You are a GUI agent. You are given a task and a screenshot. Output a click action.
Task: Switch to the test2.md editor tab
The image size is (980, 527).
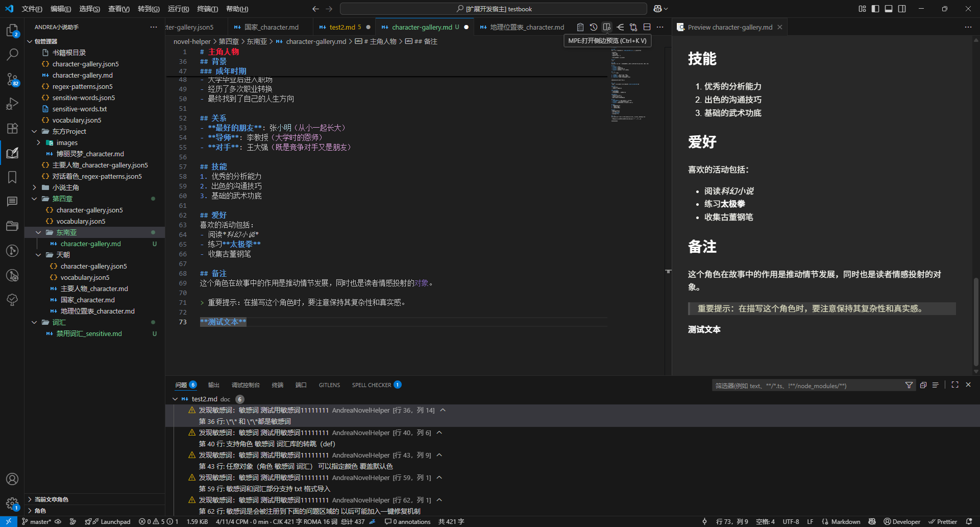click(x=345, y=27)
